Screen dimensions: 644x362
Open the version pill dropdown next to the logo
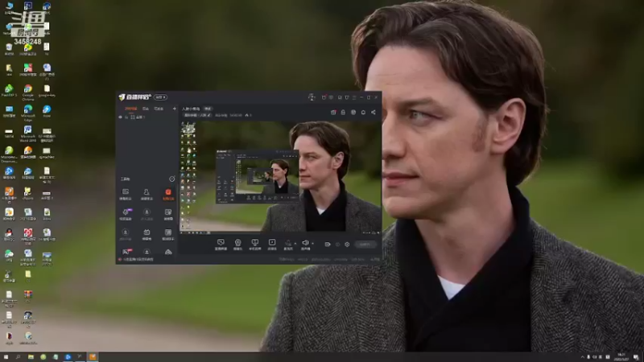click(160, 97)
